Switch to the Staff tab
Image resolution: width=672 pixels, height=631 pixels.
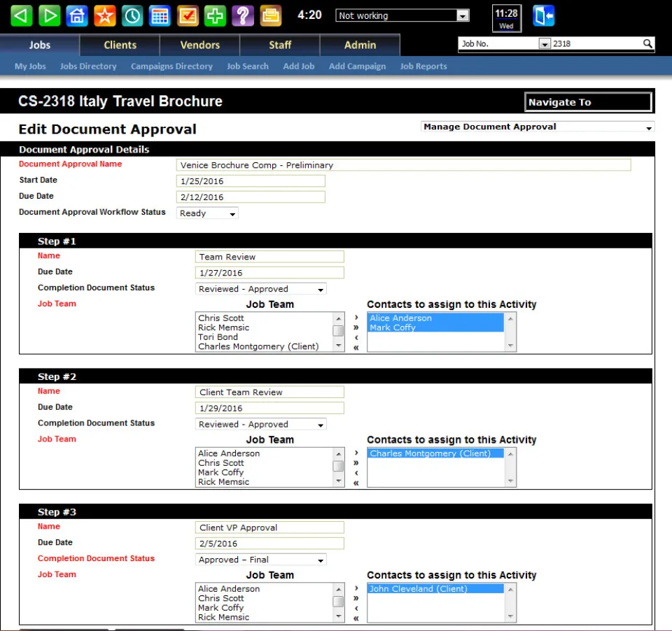click(x=280, y=45)
